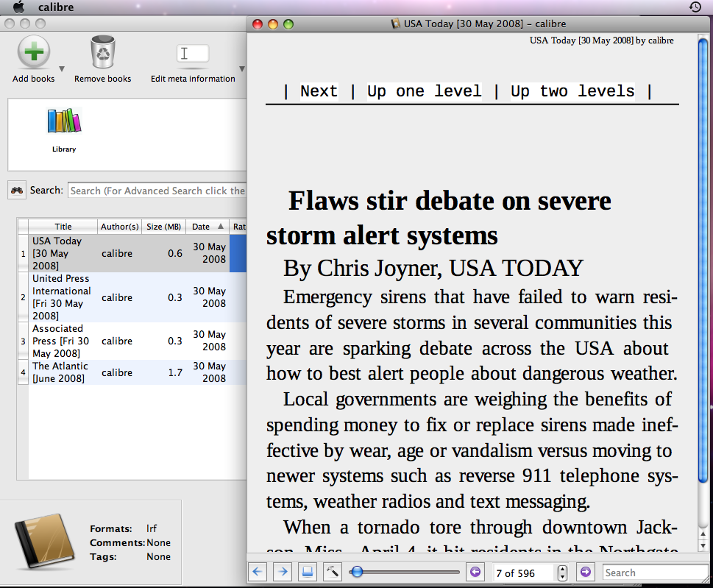The image size is (713, 588).
Task: Select the 'USA Today [30 May 2008]' title cell
Action: 63,253
